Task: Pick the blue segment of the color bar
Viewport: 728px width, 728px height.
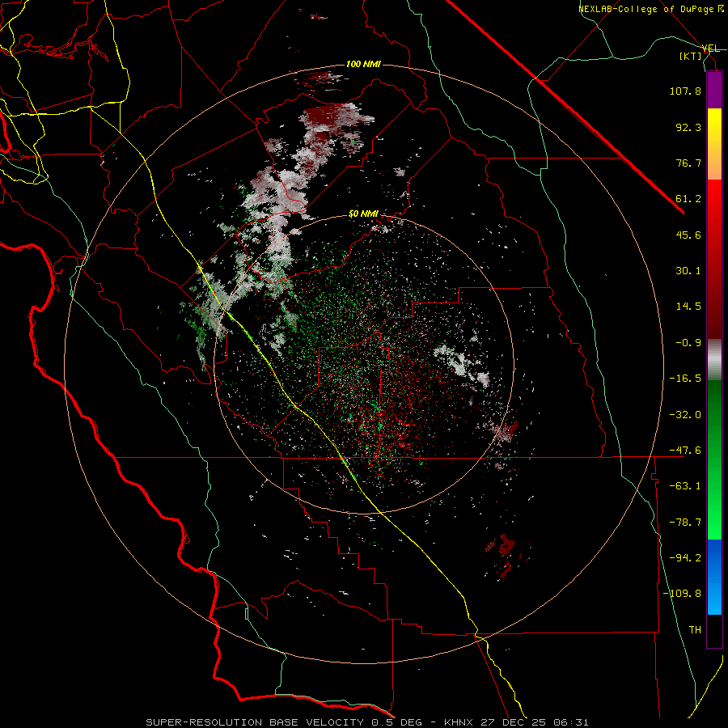Action: click(714, 577)
